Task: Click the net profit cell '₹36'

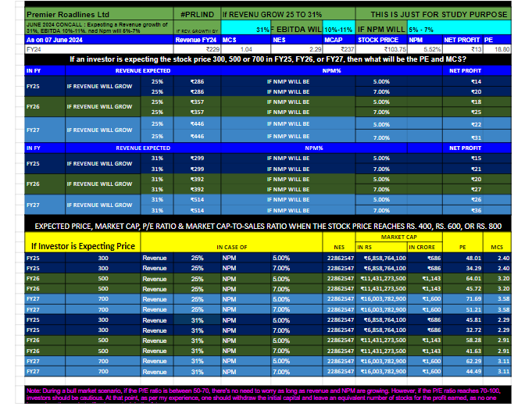Action: 477,210
